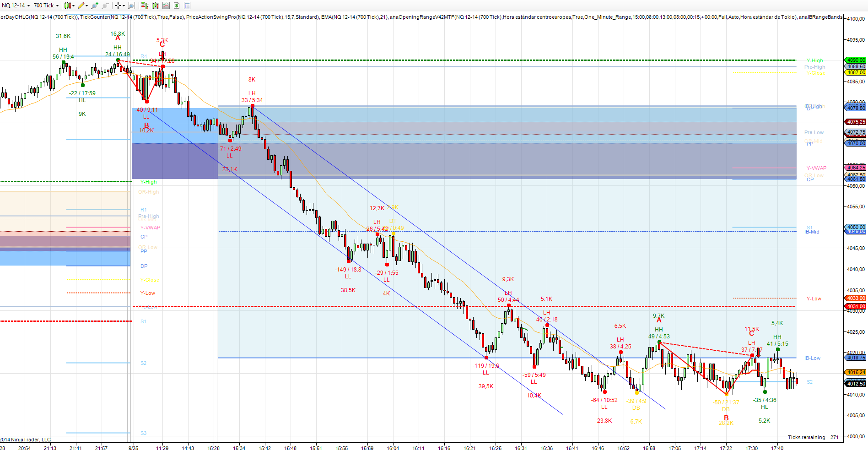This screenshot has height=451, width=868.
Task: Click the red 4031,00 price marker
Action: 856,306
